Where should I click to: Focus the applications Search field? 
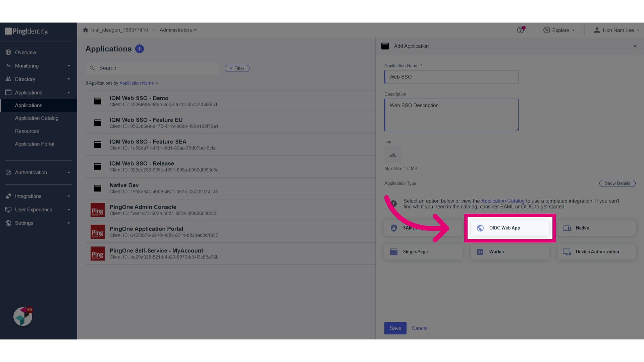[153, 68]
